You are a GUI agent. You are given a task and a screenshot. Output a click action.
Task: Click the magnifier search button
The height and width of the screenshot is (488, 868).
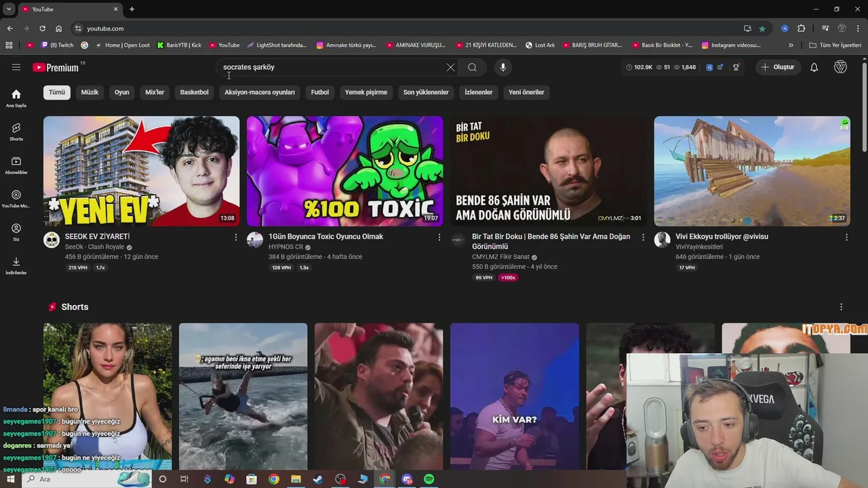[472, 67]
